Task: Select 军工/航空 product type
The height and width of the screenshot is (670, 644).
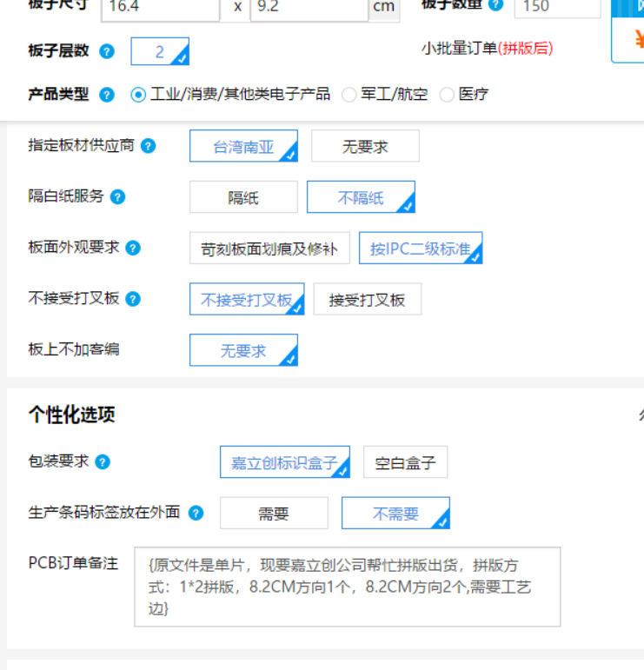Action: tap(349, 95)
